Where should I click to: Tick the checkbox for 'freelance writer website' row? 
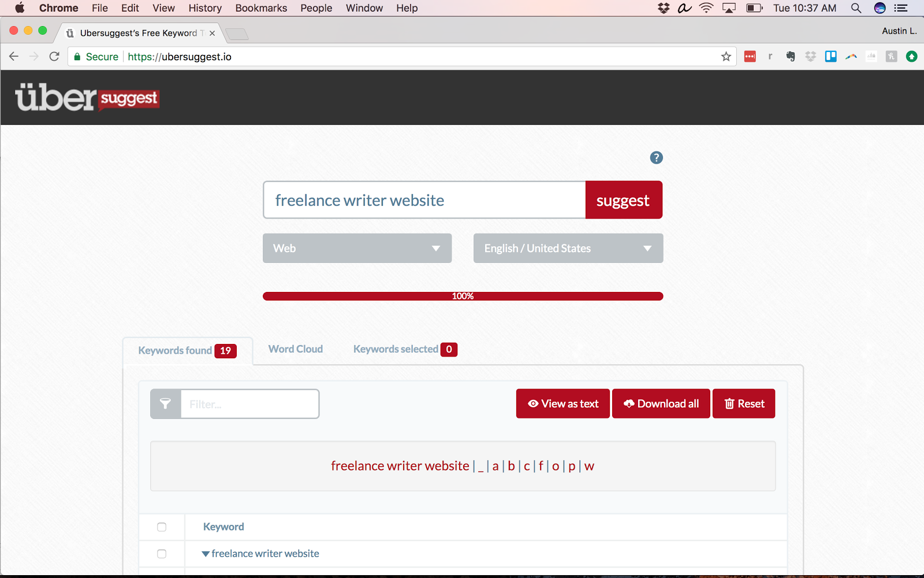click(162, 554)
